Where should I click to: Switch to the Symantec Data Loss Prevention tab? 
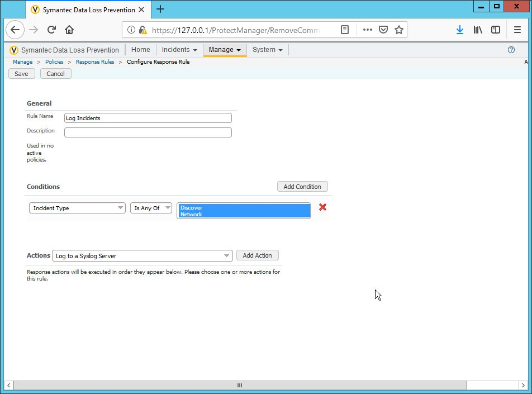point(88,10)
